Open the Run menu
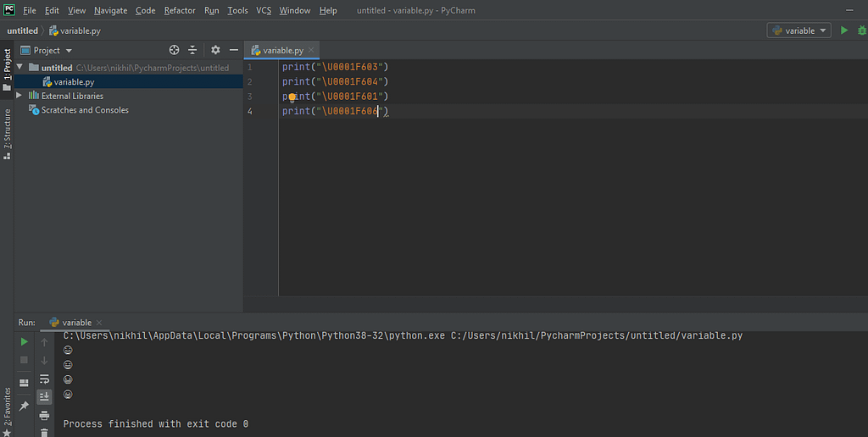Viewport: 868px width, 437px height. 211,10
